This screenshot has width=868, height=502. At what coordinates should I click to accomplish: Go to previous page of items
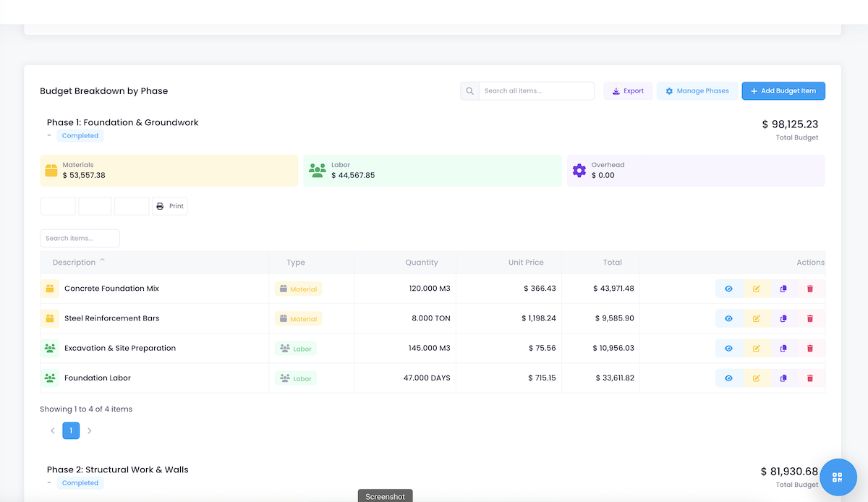pyautogui.click(x=53, y=431)
